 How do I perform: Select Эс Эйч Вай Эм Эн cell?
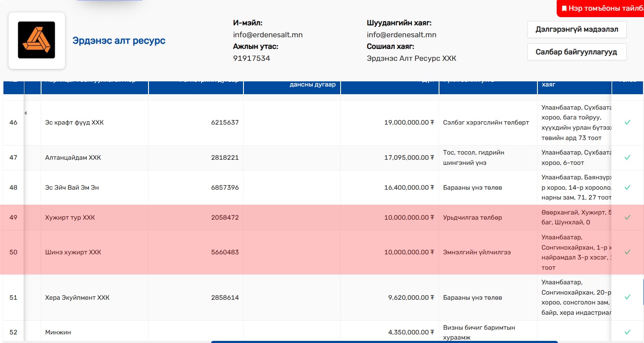95,188
